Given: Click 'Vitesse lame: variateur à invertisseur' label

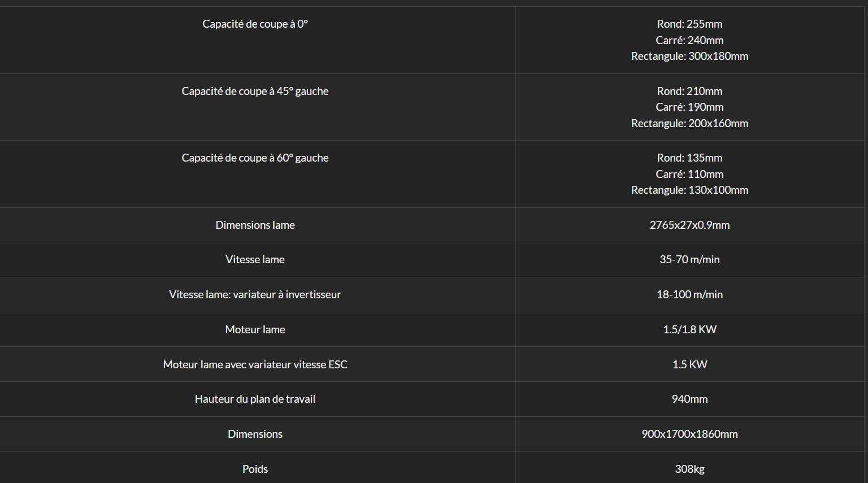Looking at the screenshot, I should pos(255,295).
